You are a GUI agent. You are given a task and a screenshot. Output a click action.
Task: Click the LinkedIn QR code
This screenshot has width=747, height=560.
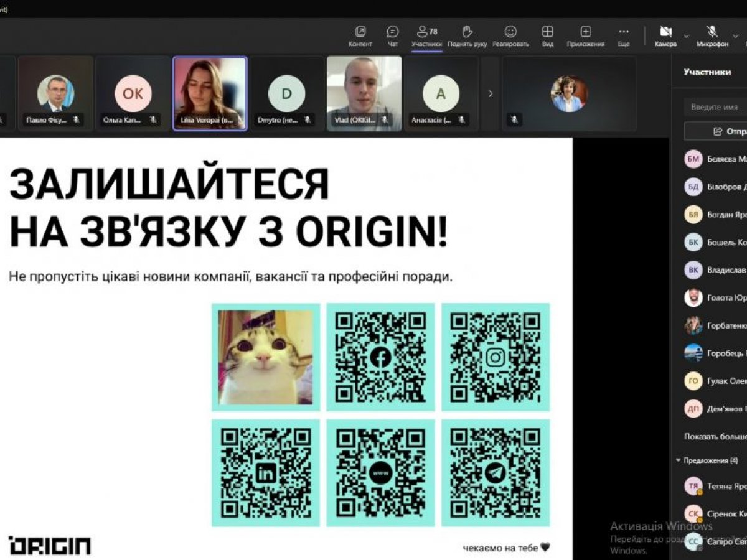click(266, 473)
